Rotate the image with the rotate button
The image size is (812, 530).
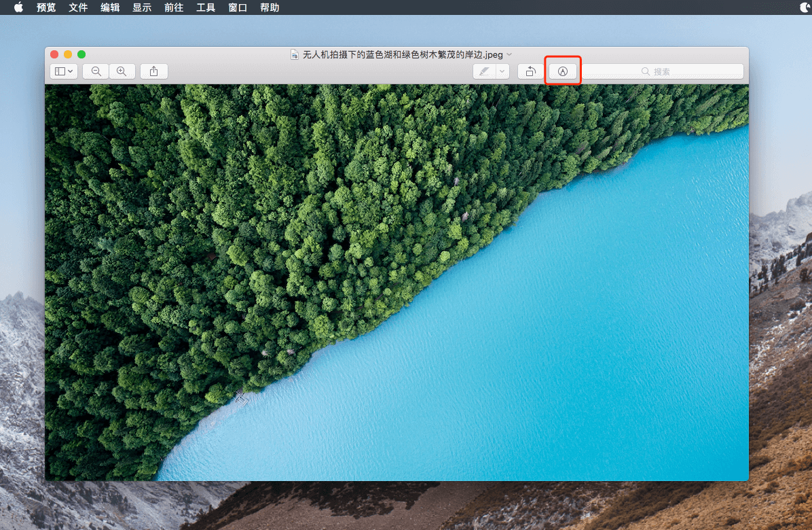531,71
